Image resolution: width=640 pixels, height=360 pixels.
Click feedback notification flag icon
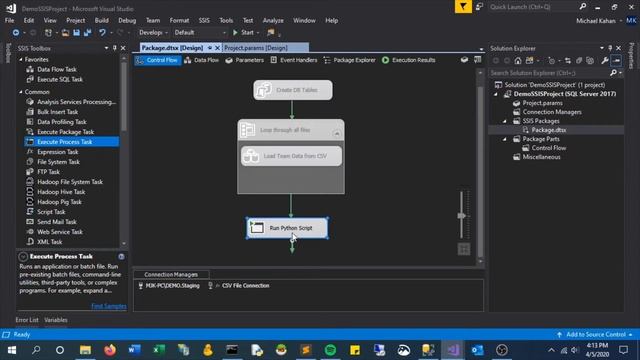(463, 7)
